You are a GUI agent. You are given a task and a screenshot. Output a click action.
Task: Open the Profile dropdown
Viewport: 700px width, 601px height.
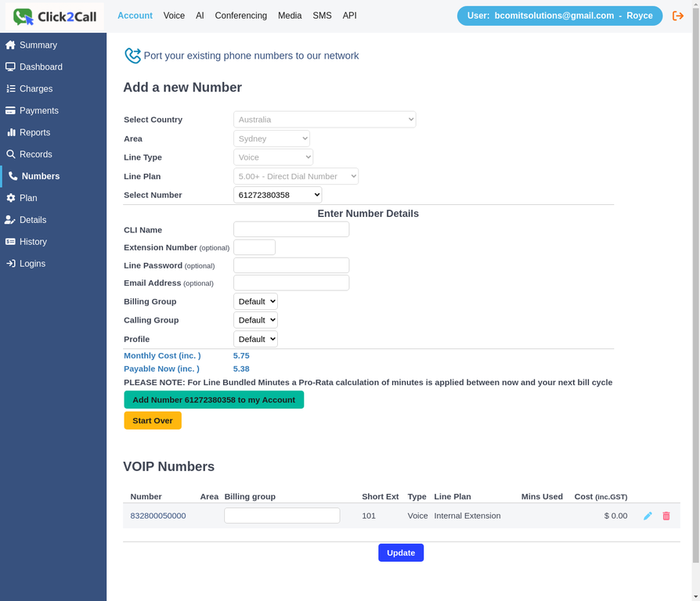(255, 339)
